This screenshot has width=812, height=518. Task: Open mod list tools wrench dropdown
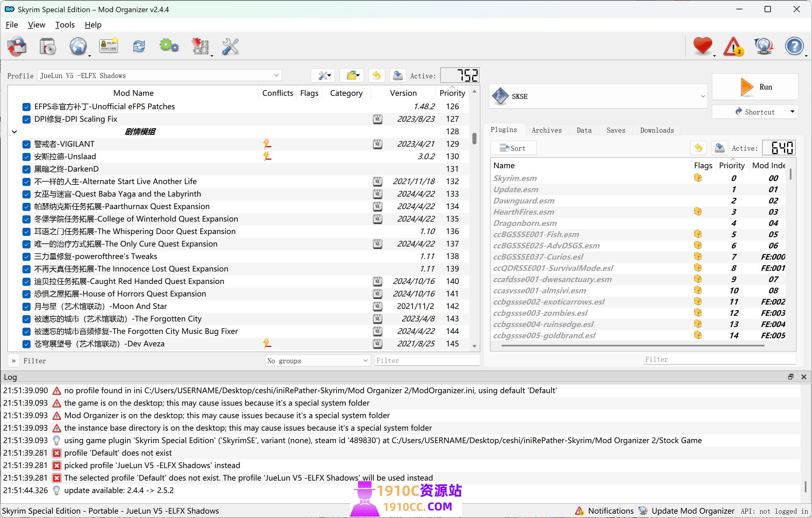point(323,76)
